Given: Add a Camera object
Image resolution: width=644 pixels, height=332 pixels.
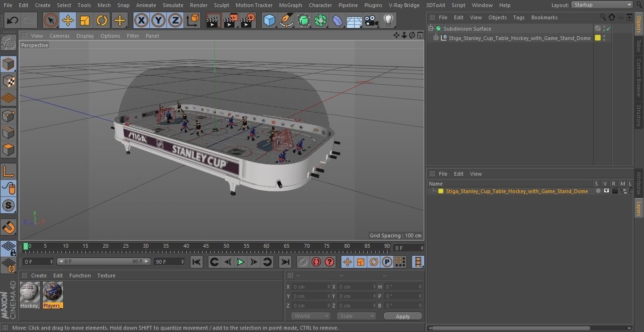Looking at the screenshot, I should coord(372,21).
